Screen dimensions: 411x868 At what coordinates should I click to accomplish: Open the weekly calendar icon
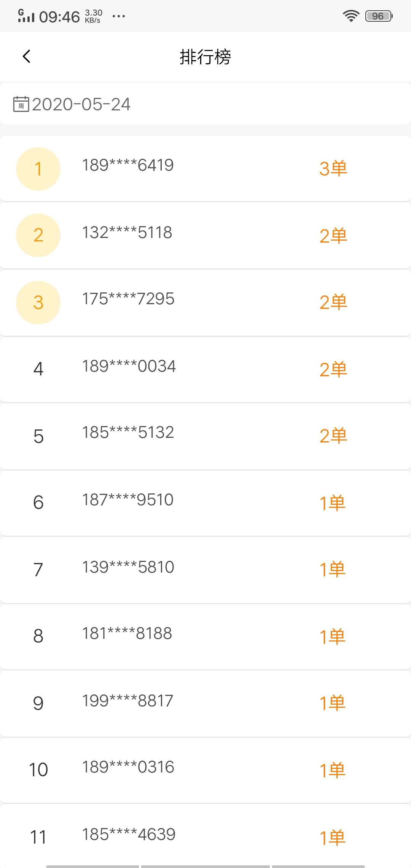21,104
